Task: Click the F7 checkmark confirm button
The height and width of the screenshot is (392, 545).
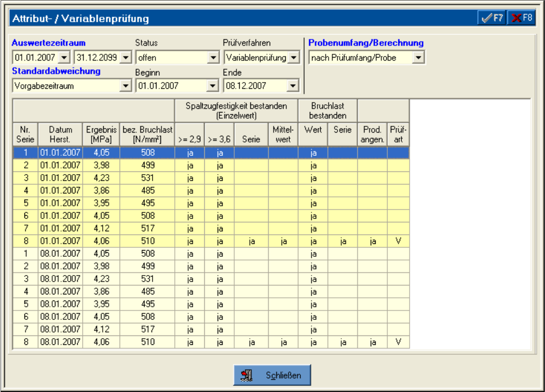Action: click(x=492, y=18)
